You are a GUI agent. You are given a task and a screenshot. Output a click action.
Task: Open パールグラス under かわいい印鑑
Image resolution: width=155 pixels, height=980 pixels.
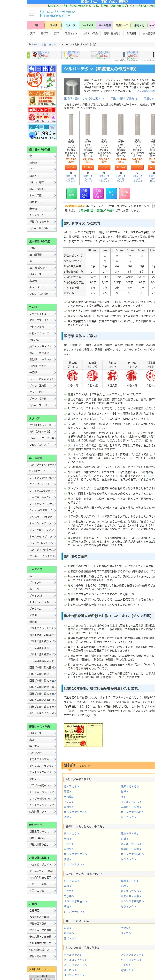point(73,955)
